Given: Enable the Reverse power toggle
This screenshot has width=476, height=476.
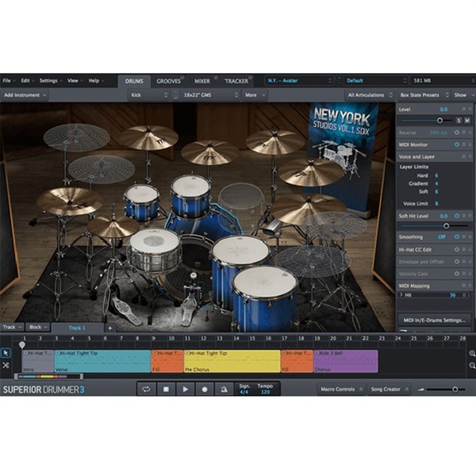Looking at the screenshot, I should click(457, 132).
